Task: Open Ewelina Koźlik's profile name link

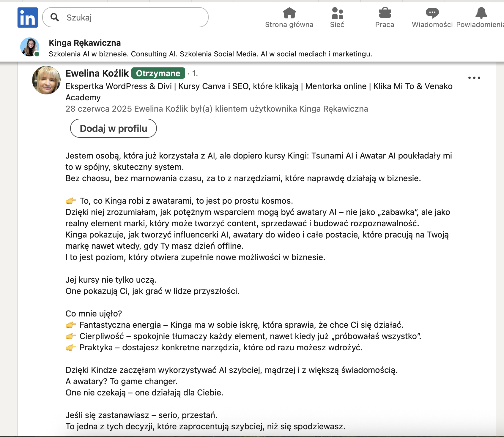Action: point(97,73)
